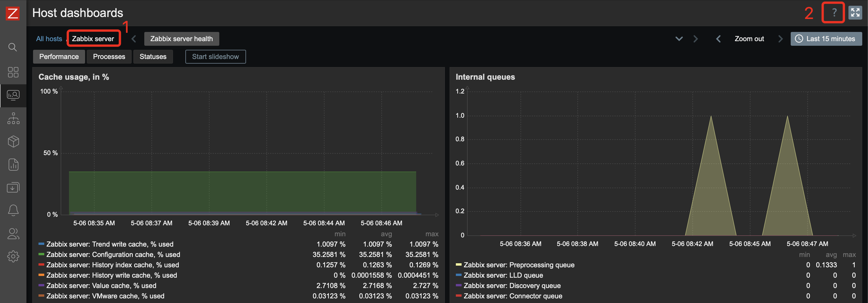The image size is (868, 303).
Task: Follow the All hosts breadcrumb link
Action: [x=49, y=39]
